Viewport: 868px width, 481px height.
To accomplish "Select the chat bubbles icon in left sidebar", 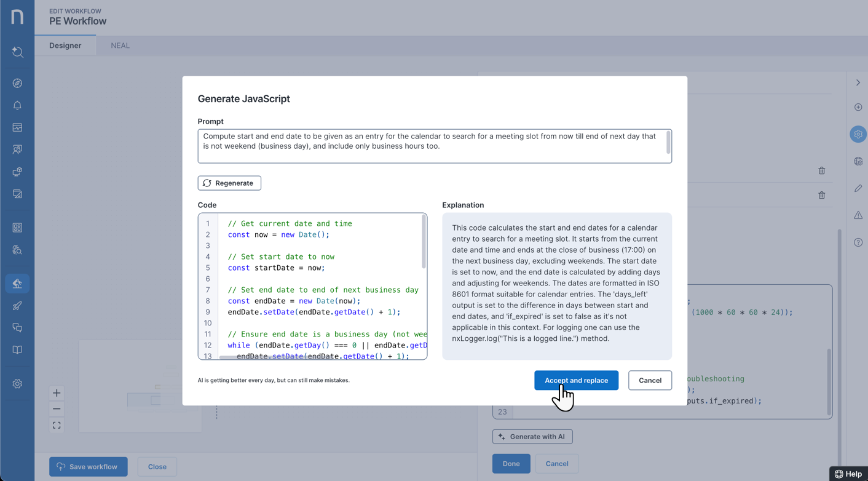I will (17, 327).
